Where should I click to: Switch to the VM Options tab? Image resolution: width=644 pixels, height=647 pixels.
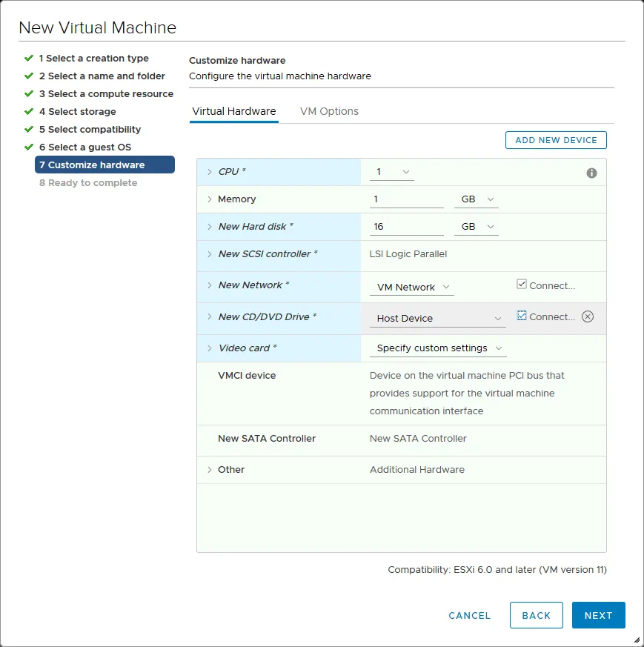coord(329,111)
